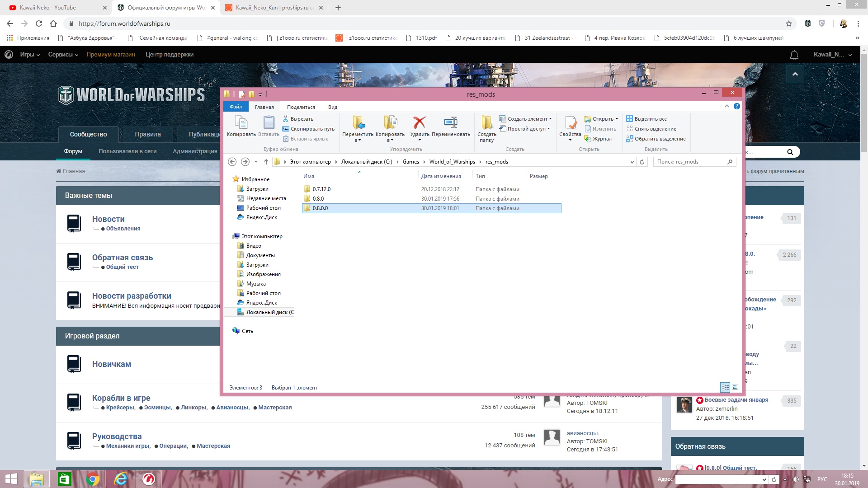This screenshot has width=868, height=488.
Task: Open the forum notifications bell
Action: pyautogui.click(x=794, y=55)
